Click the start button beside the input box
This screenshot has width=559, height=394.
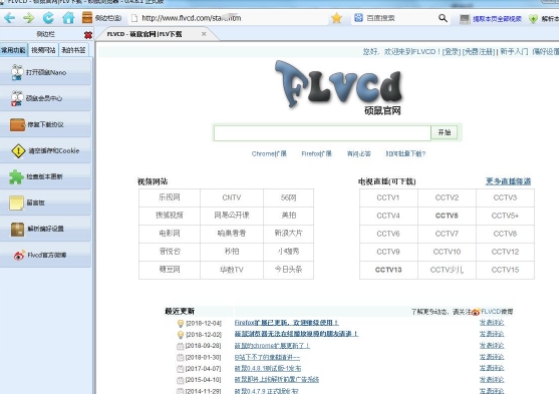(444, 132)
